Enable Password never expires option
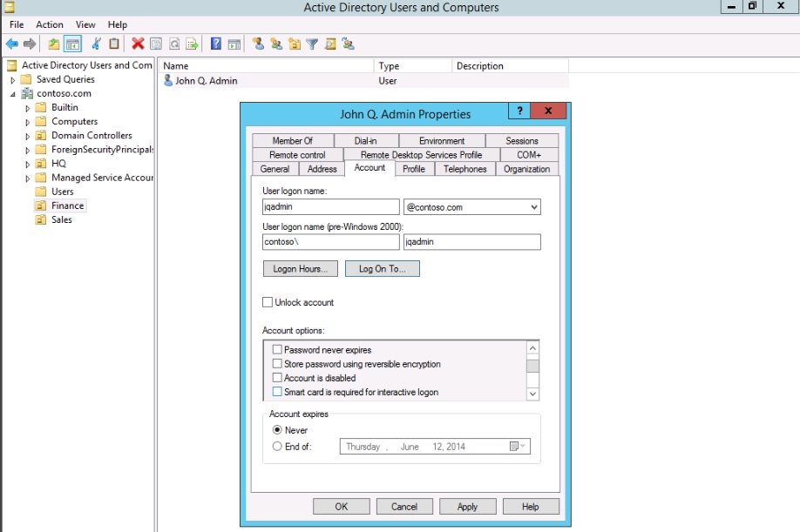This screenshot has height=532, width=800. [277, 350]
